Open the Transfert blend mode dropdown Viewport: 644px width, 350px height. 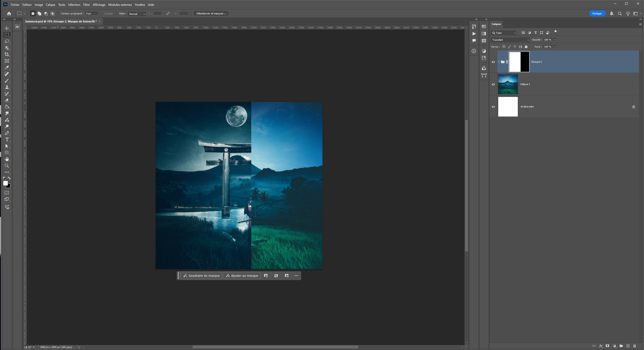pos(510,40)
